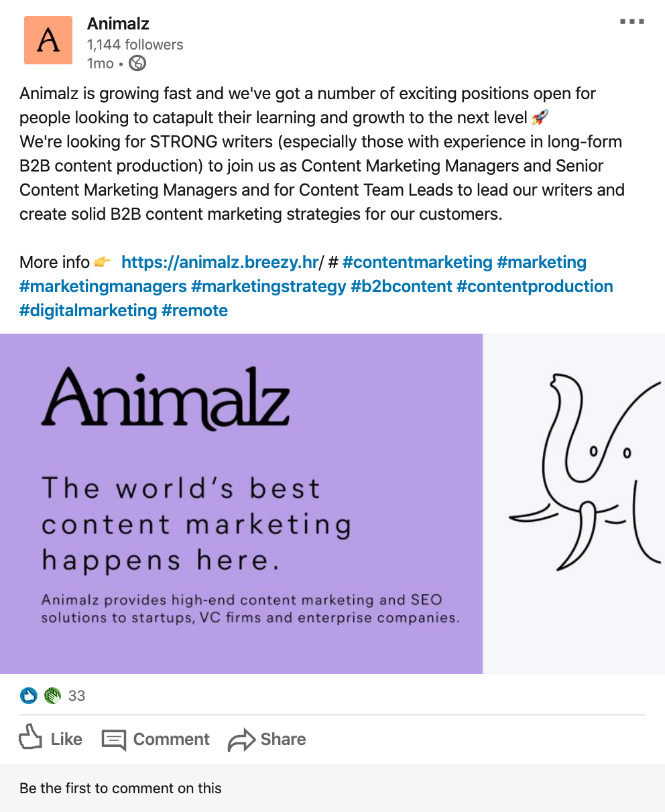Click the #marketingmanagers hashtag
Image resolution: width=665 pixels, height=812 pixels.
coord(103,286)
